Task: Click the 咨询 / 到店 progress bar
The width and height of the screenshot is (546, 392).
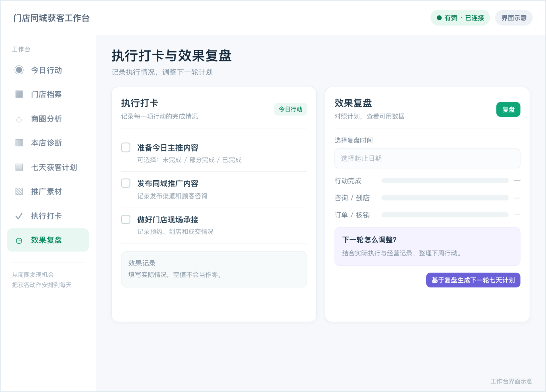Action: (445, 198)
